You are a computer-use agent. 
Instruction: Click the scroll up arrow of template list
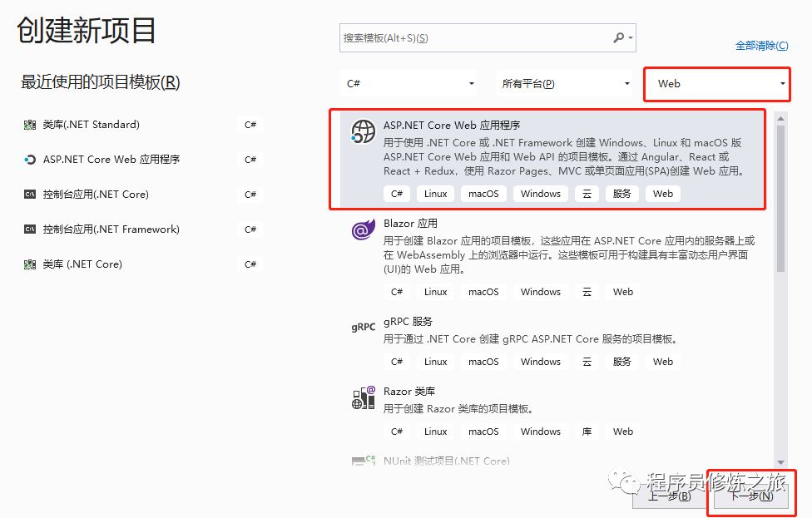click(x=780, y=119)
